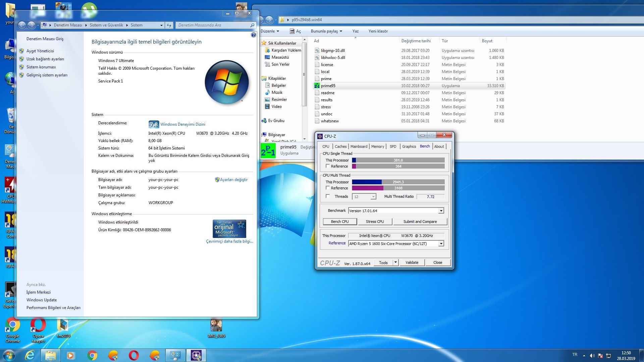Enable multi thread Reference checkbox
This screenshot has width=644, height=362.
point(328,188)
